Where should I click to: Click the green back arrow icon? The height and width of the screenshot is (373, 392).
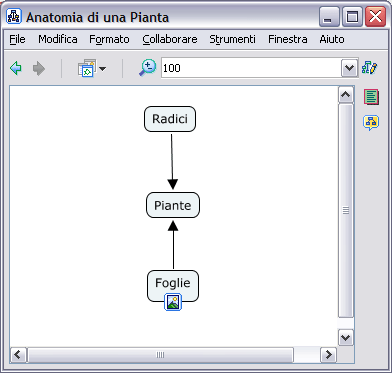pyautogui.click(x=16, y=69)
